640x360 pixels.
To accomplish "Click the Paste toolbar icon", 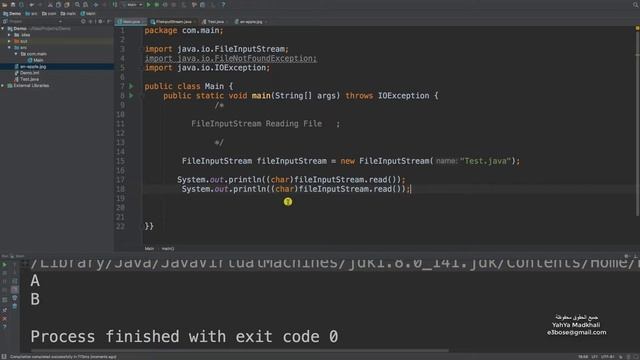I will 67,4.
